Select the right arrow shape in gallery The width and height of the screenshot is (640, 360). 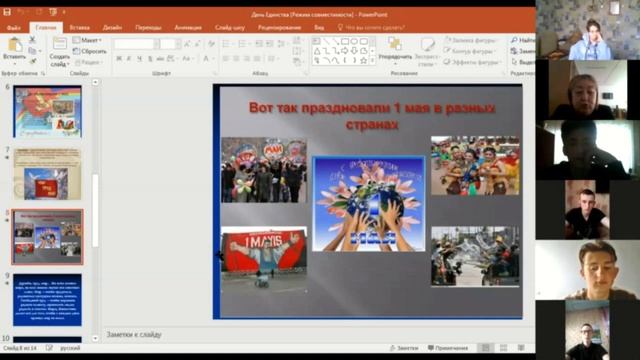pos(345,51)
